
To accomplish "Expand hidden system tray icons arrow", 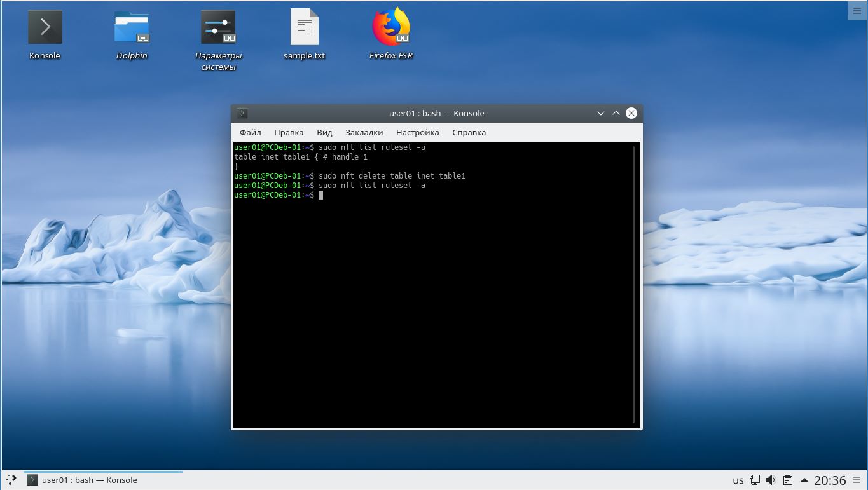I will (804, 480).
